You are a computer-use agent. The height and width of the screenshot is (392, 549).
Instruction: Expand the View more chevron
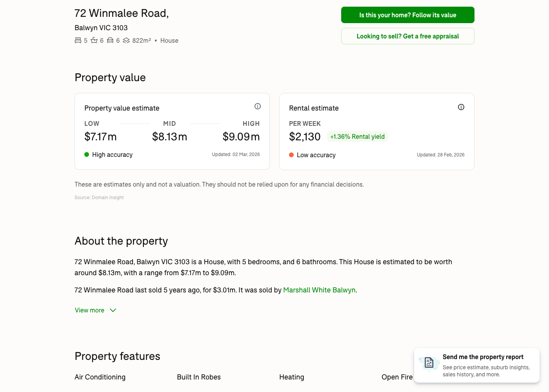[x=113, y=310]
